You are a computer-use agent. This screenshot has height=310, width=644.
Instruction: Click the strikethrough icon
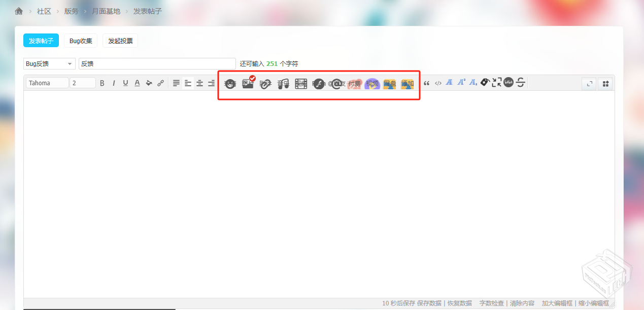point(520,83)
